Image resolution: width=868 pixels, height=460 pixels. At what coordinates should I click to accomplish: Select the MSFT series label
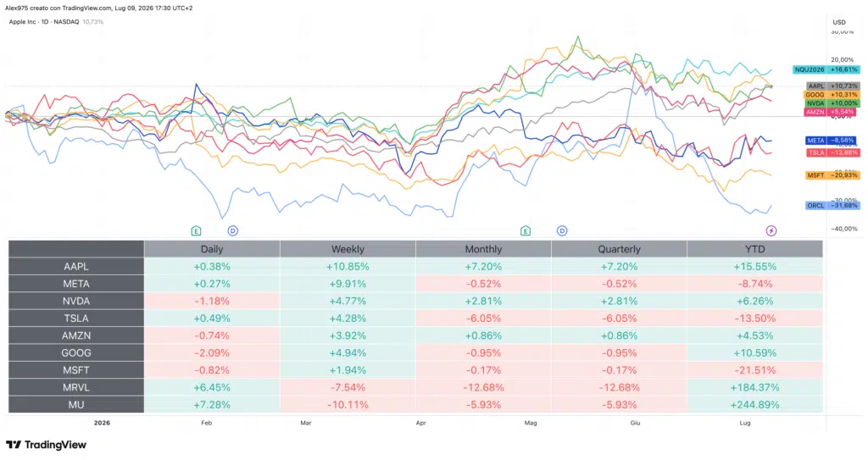(832, 175)
